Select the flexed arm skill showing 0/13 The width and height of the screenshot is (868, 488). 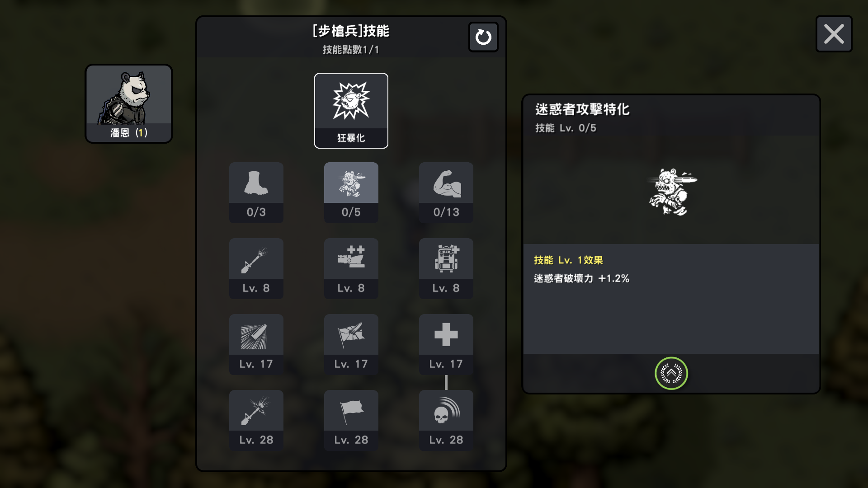[x=446, y=192]
